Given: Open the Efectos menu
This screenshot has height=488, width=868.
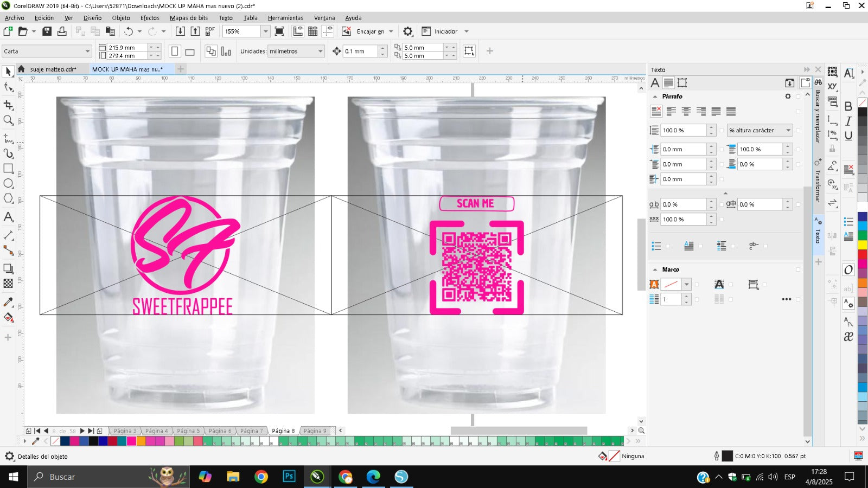Looking at the screenshot, I should (150, 18).
